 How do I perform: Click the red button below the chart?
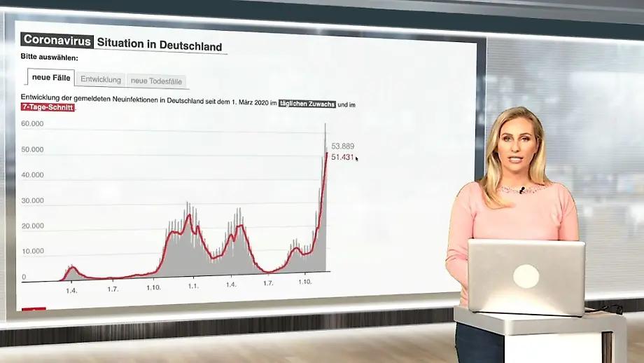(34, 309)
